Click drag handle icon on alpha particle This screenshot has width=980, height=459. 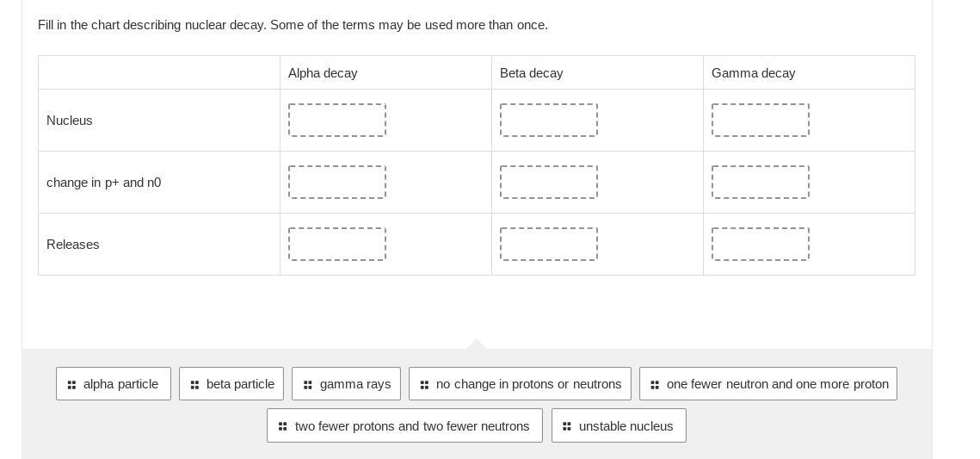[71, 385]
